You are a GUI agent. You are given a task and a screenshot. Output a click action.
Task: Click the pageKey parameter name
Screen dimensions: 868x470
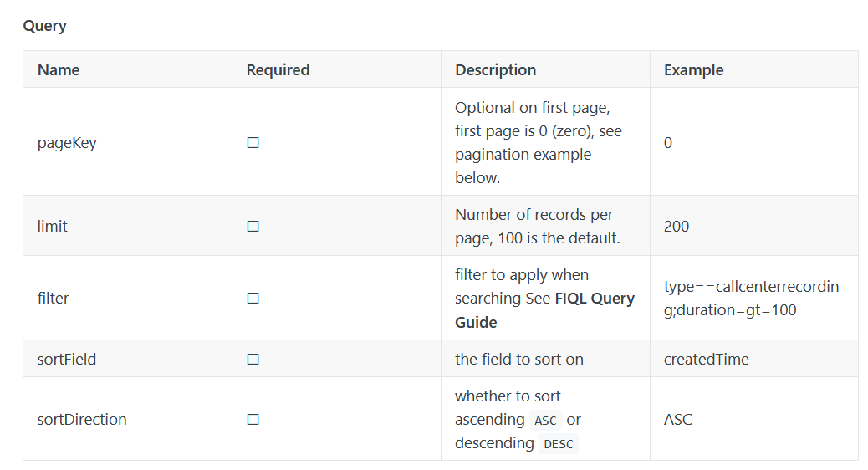pos(67,143)
